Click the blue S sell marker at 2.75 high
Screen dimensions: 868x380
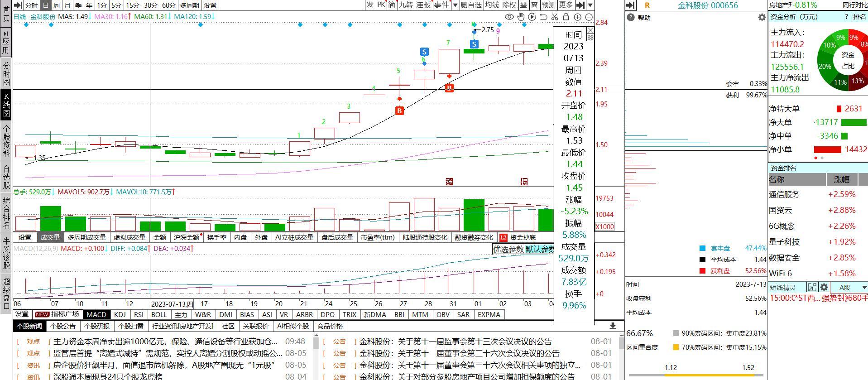[474, 44]
